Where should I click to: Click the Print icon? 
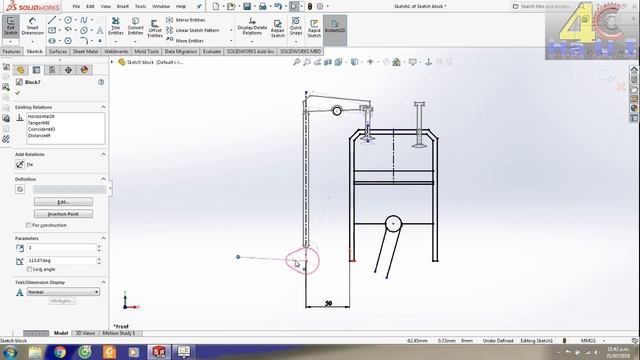pos(262,6)
